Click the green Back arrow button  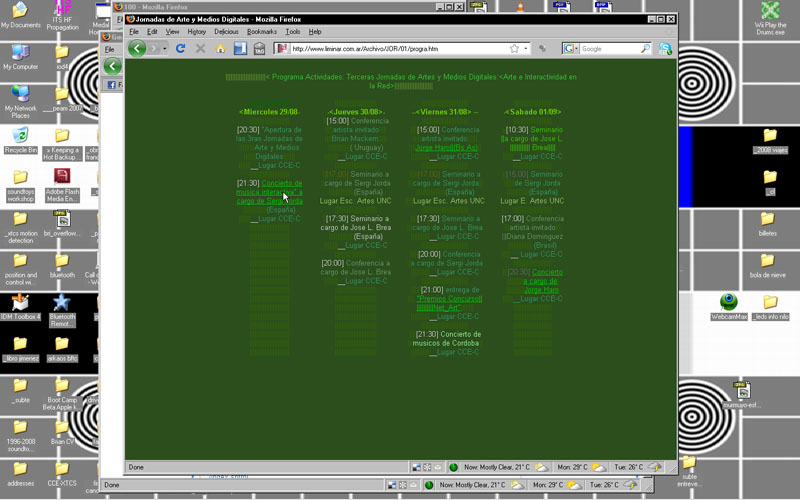click(138, 48)
